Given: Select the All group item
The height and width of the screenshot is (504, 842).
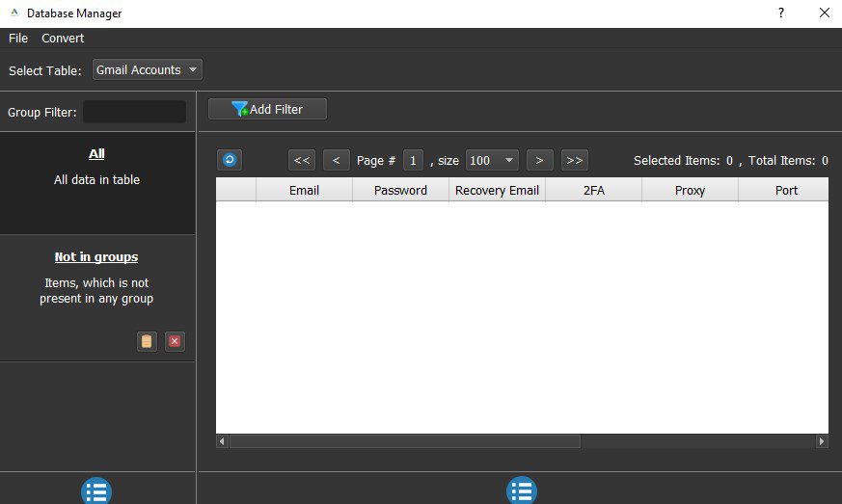Looking at the screenshot, I should [x=96, y=183].
